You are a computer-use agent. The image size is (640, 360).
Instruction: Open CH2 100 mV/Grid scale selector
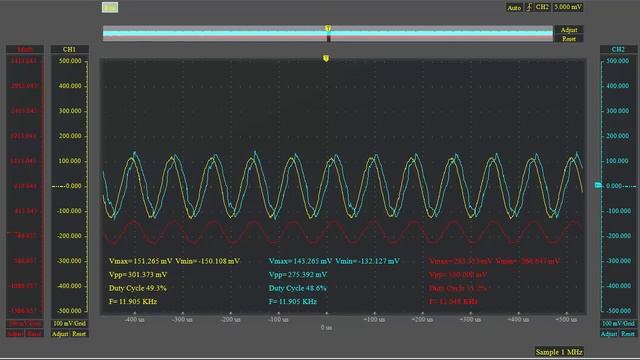pyautogui.click(x=618, y=324)
